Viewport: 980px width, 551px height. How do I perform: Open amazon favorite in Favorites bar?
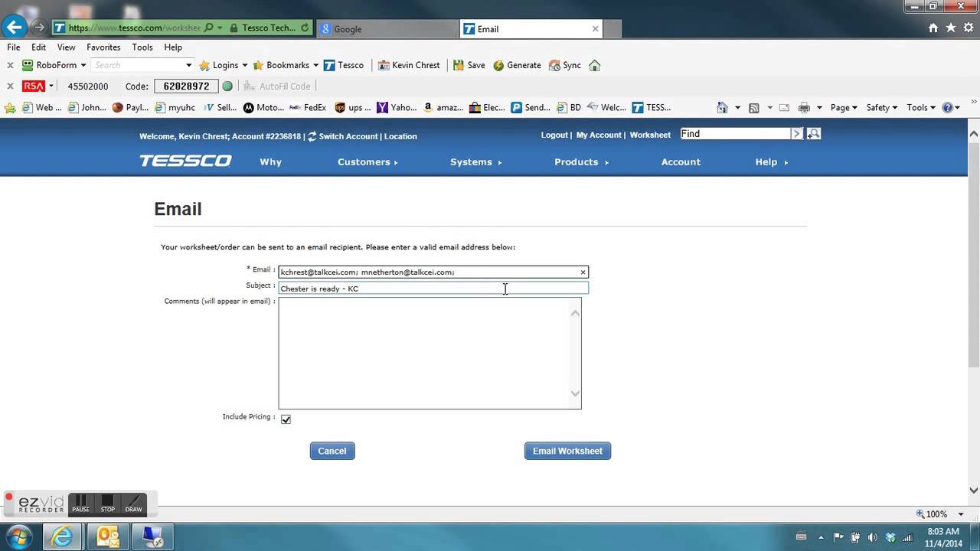click(x=443, y=108)
